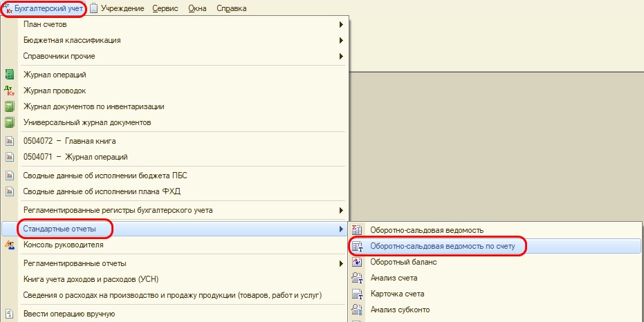Click the Дт/Кт icon of Бухгалтерский учет
The height and width of the screenshot is (322, 644).
(8, 8)
